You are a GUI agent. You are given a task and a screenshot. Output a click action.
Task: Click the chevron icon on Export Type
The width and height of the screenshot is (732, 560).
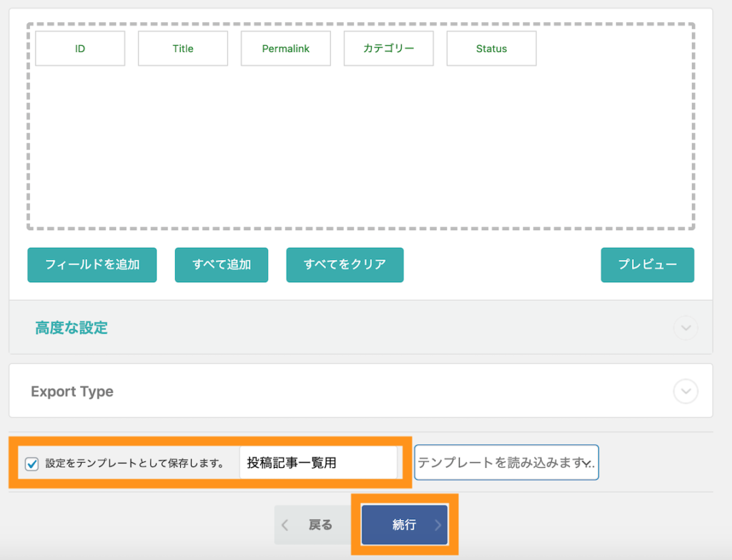pos(685,391)
